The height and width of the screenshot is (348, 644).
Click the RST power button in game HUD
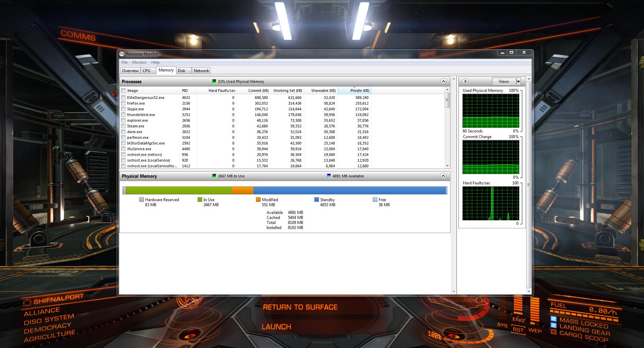coord(518,330)
